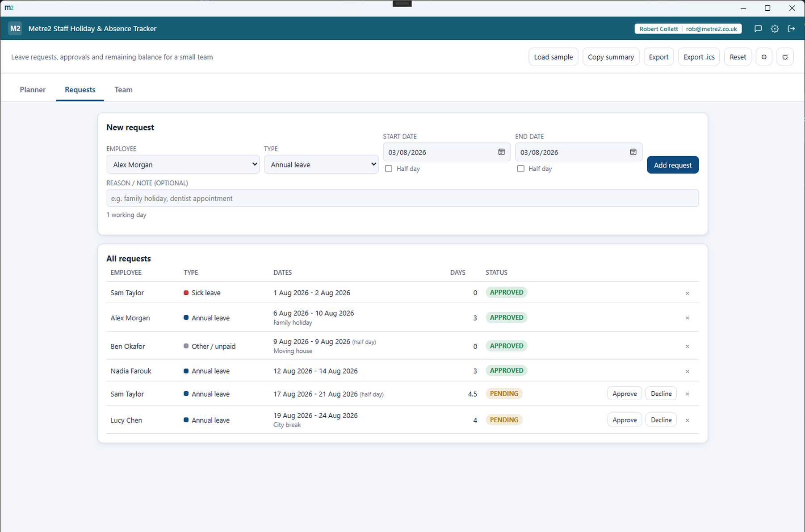Click the Export .ics button
Viewport: 805px width, 532px height.
[x=699, y=57]
